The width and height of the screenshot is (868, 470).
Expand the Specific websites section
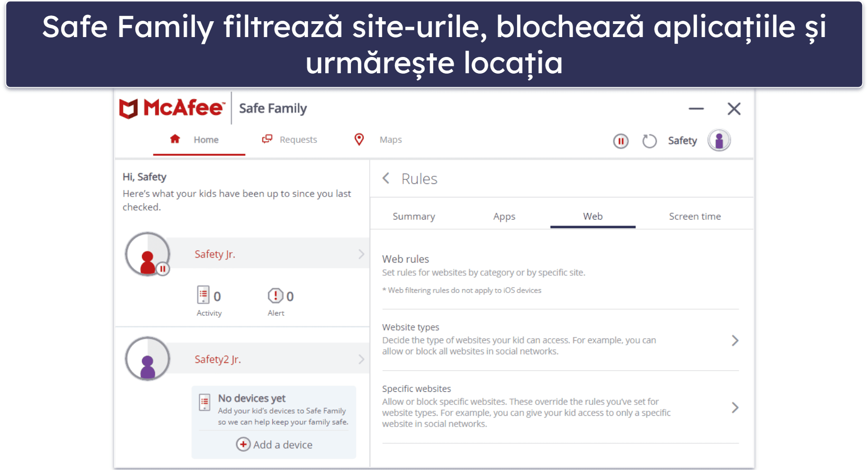point(735,408)
